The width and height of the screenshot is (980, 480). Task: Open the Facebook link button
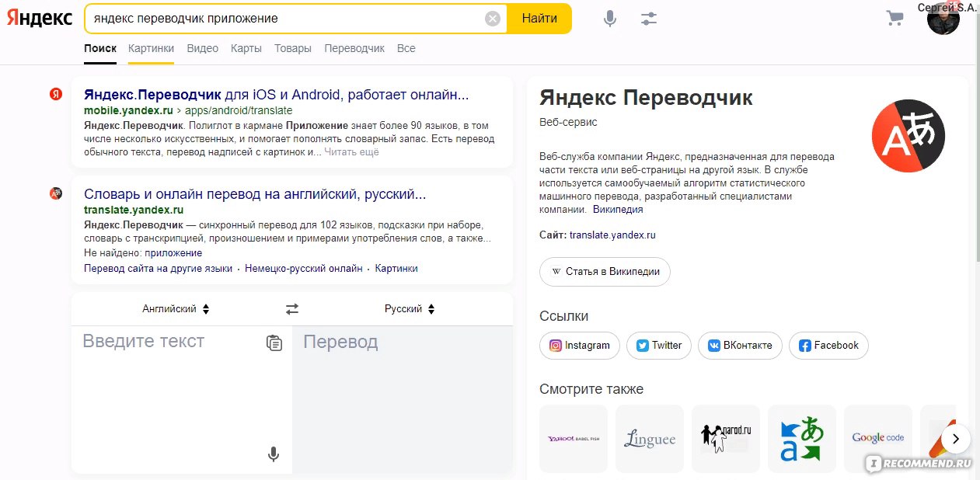click(x=828, y=346)
